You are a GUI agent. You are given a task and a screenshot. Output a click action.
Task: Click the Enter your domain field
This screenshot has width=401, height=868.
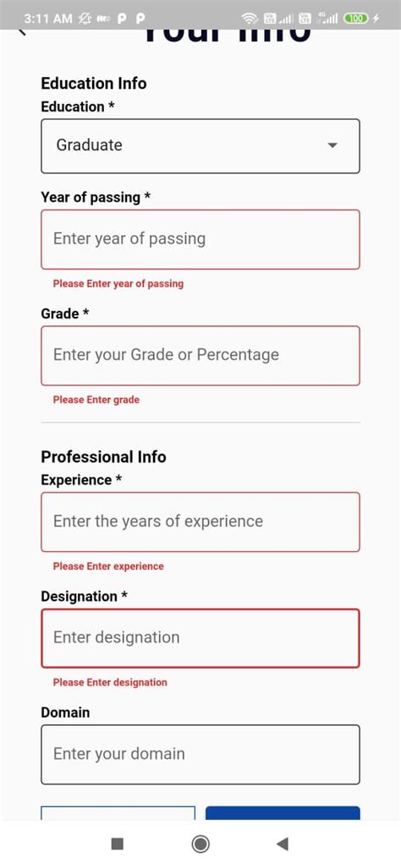(x=200, y=755)
